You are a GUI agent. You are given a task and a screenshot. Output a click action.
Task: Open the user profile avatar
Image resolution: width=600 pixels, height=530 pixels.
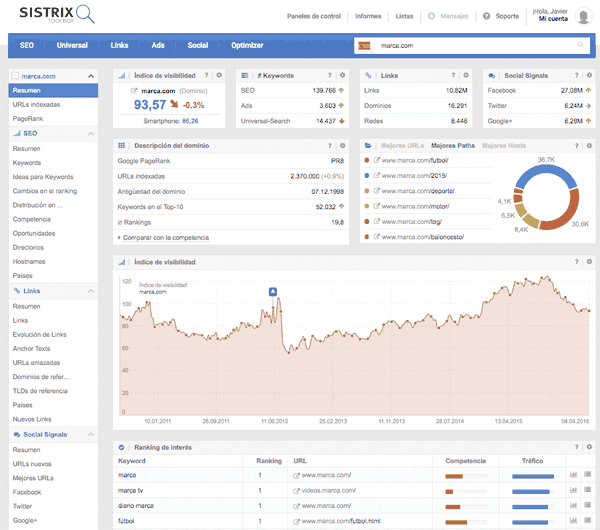coord(583,16)
